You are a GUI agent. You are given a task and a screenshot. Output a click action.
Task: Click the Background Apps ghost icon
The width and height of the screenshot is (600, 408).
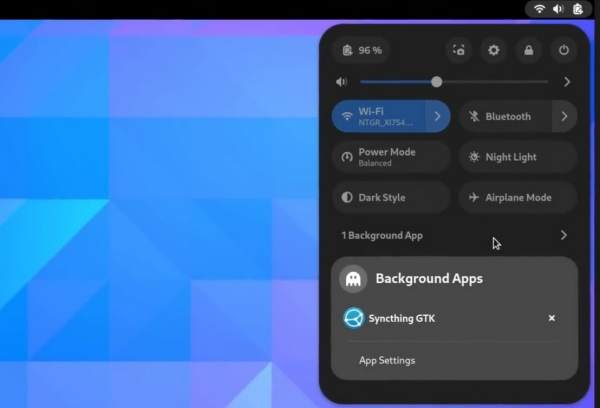tap(353, 279)
